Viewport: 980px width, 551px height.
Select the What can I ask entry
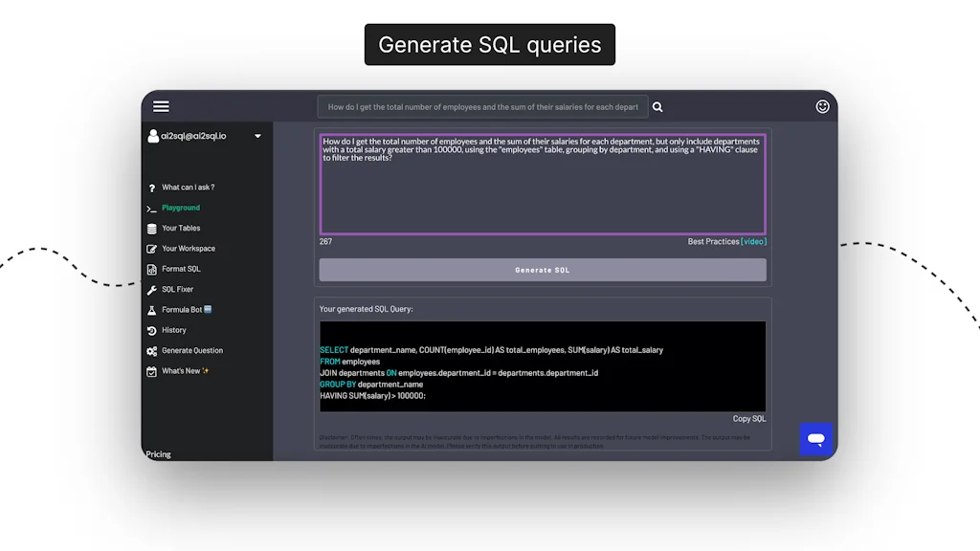point(184,187)
